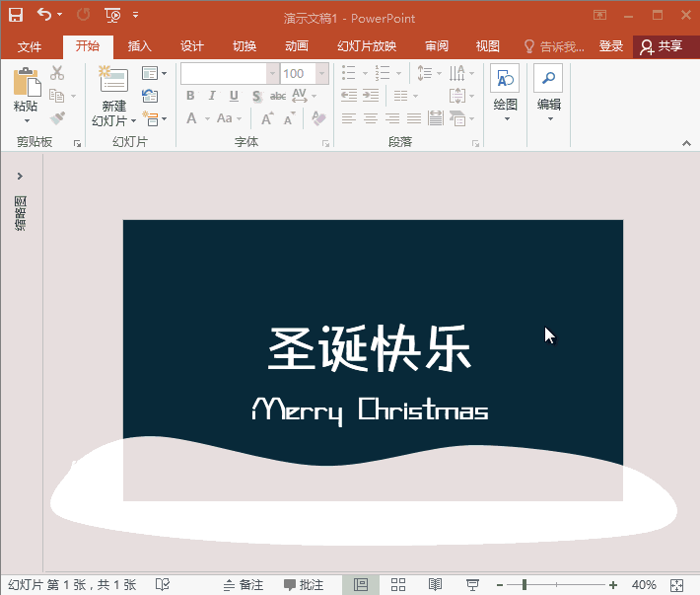The width and height of the screenshot is (700, 595).
Task: Switch to Slide Sorter view icon
Action: 398,585
